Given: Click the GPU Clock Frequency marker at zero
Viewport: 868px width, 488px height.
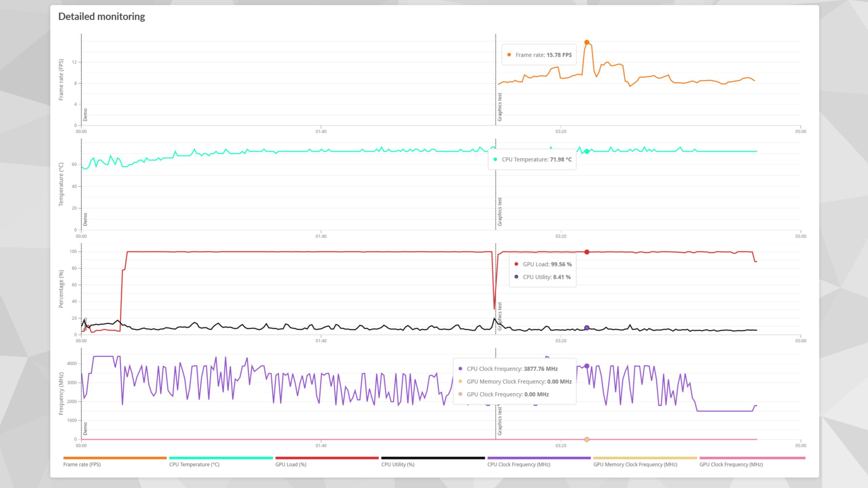Looking at the screenshot, I should tap(587, 440).
